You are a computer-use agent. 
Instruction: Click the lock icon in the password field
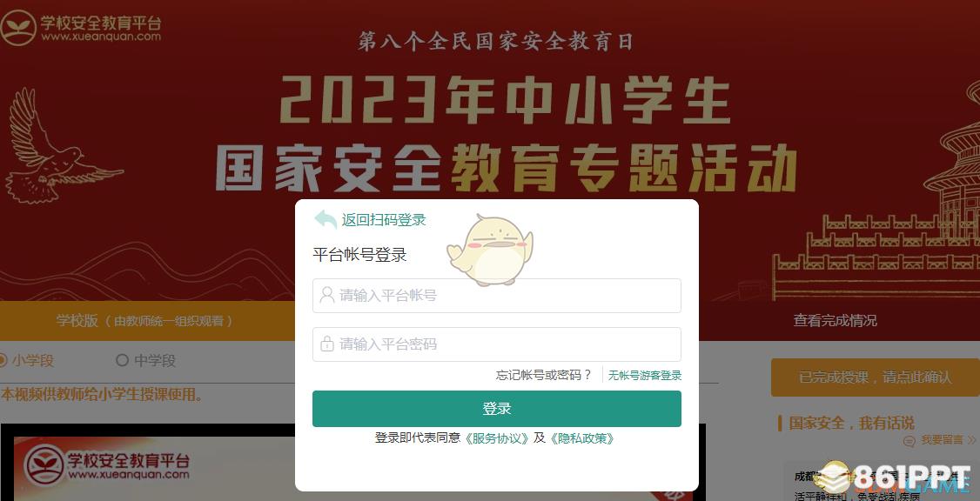(x=327, y=344)
